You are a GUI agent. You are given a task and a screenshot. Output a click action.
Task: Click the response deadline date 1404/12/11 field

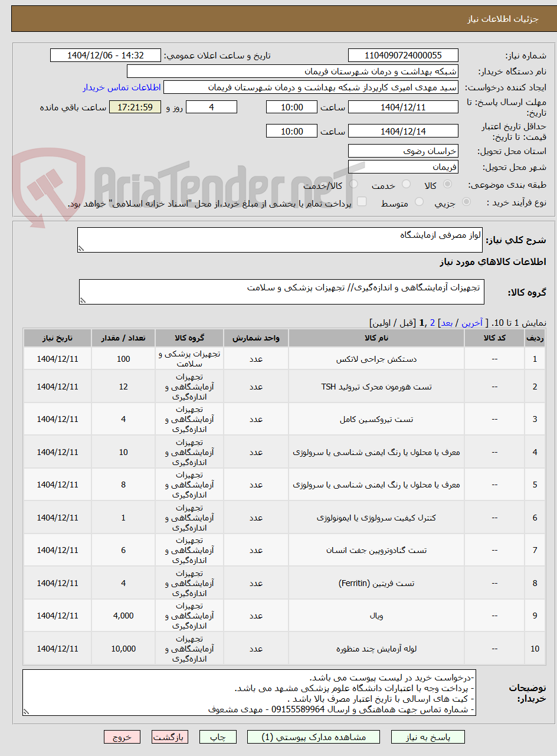click(x=403, y=107)
